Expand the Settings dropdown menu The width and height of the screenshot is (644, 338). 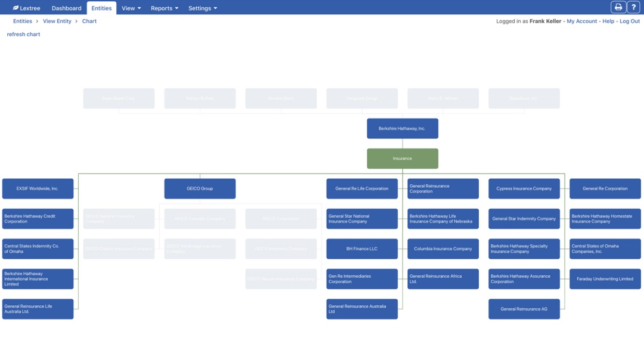pos(203,8)
